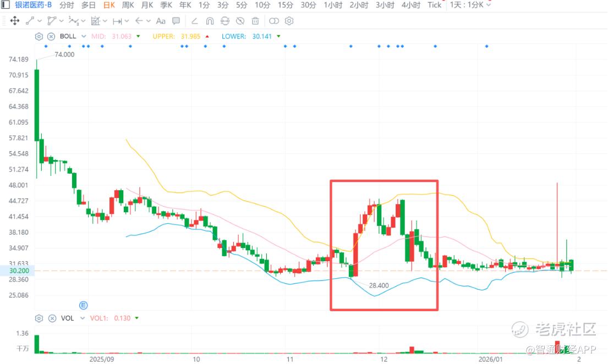608x364 pixels.
Task: Click the UPPER value 31.985
Action: coord(190,36)
